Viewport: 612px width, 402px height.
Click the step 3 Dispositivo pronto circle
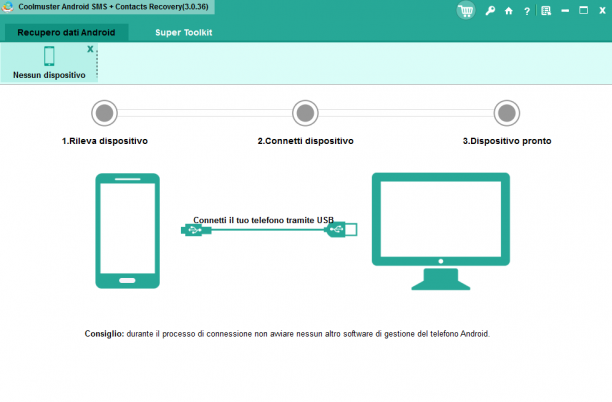(x=507, y=113)
